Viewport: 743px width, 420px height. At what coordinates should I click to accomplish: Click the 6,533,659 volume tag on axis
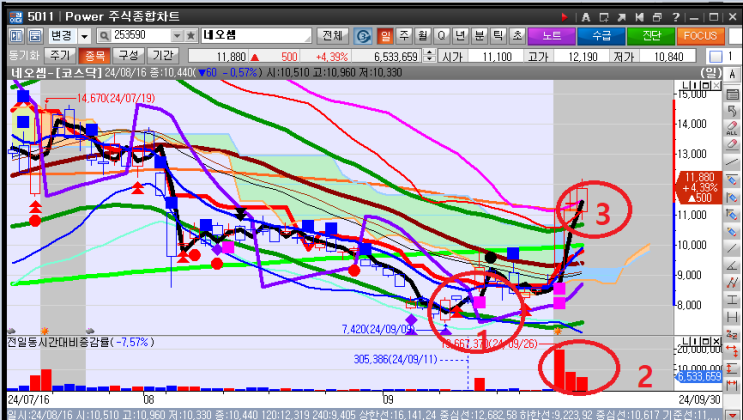699,376
